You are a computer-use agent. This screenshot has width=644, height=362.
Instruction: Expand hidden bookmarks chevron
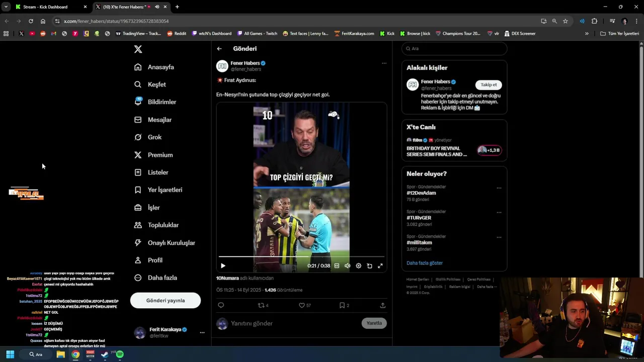[x=587, y=34]
